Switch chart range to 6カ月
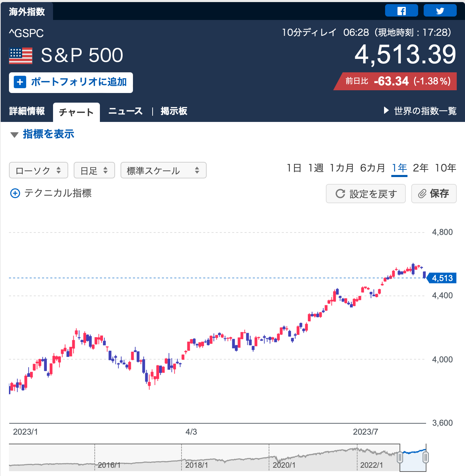The image size is (465, 476). (372, 168)
